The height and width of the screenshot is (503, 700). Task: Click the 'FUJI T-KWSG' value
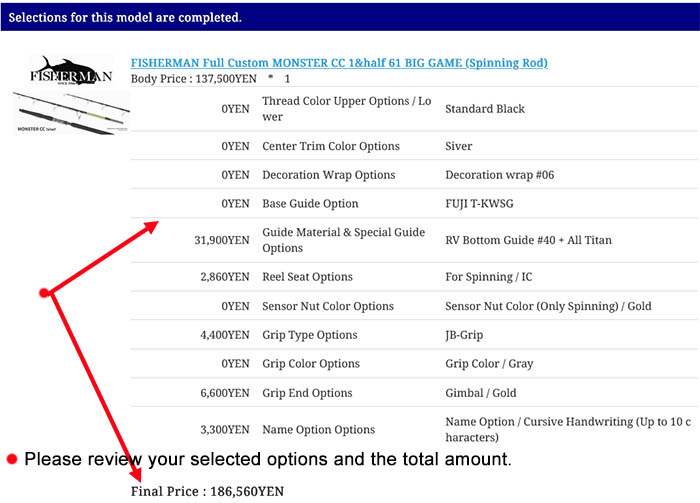479,204
